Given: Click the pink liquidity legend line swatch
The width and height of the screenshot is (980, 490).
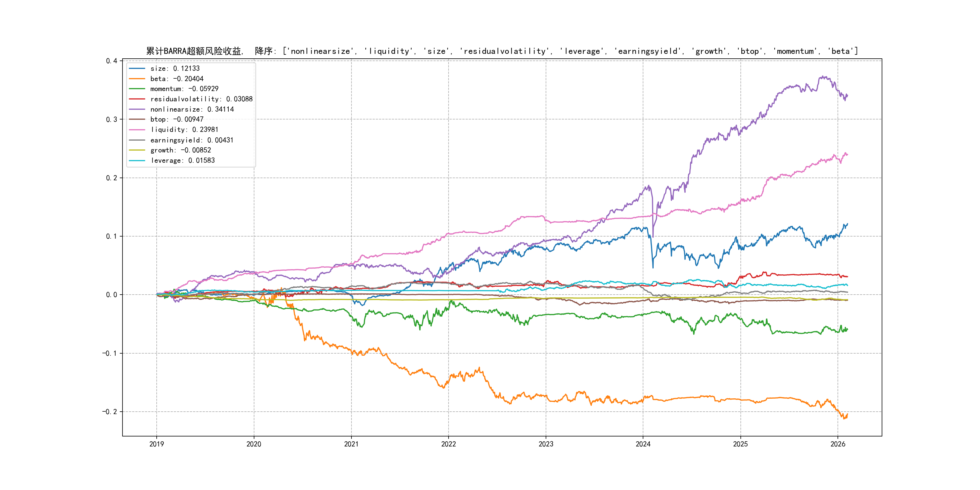Looking at the screenshot, I should (137, 130).
